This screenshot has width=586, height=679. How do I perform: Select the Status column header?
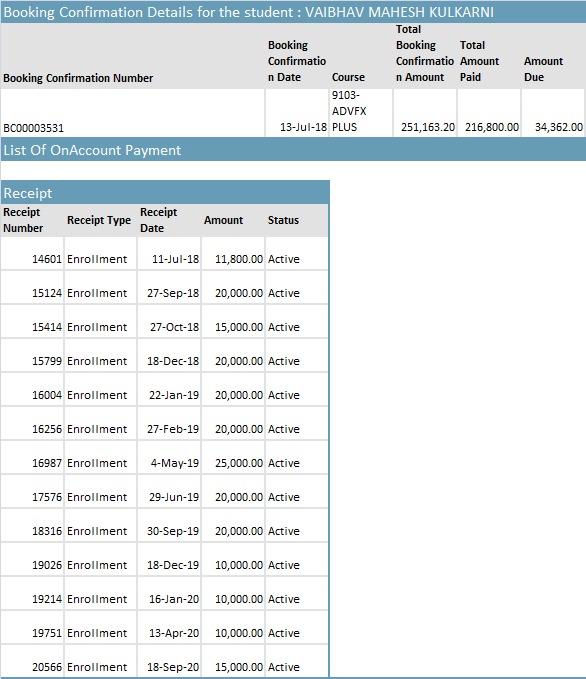pos(283,220)
